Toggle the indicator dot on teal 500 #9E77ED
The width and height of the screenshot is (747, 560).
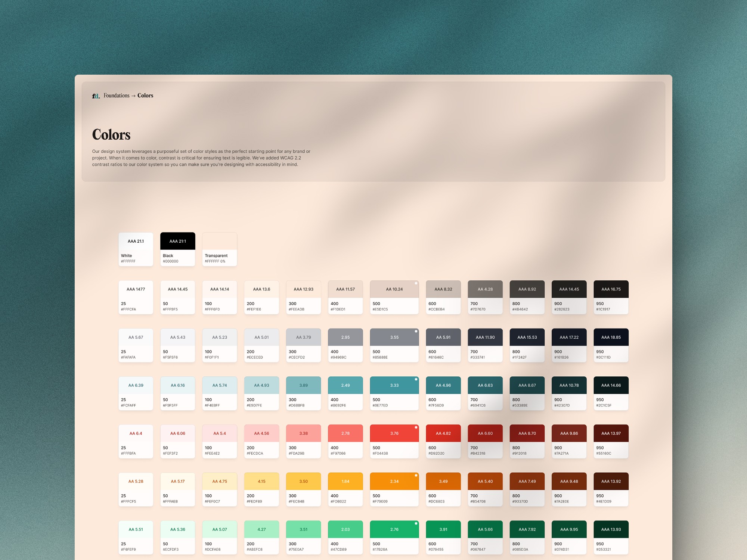(x=416, y=380)
